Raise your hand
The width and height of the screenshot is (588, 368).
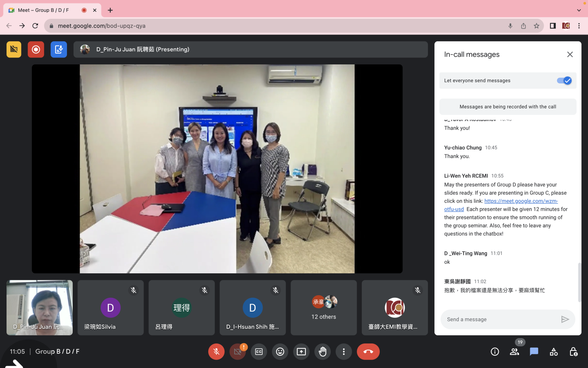click(x=323, y=352)
